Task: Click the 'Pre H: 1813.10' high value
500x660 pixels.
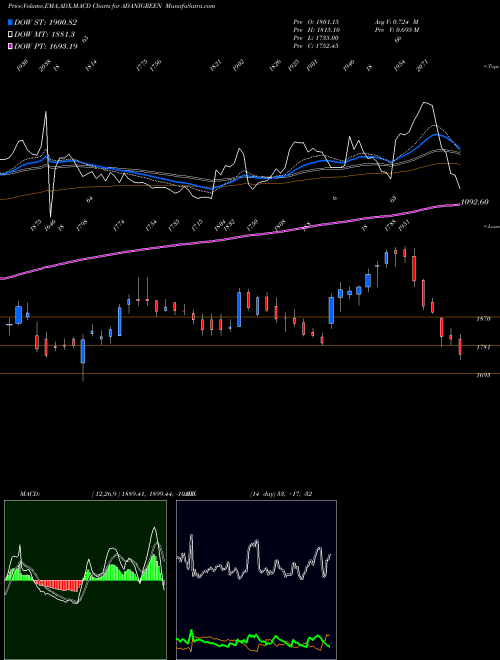Action: [316, 30]
